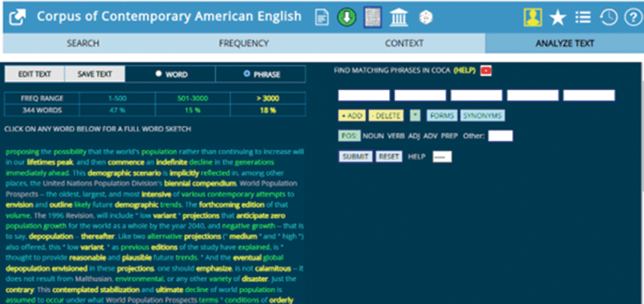Choose the ADJ part of speech

[x=414, y=136]
